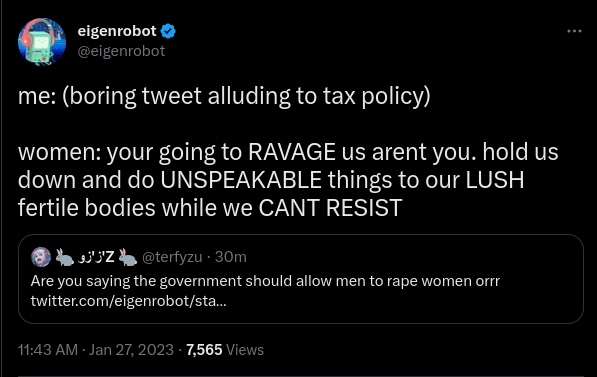Click the quoted author's display name
The width and height of the screenshot is (597, 377).
96,257
